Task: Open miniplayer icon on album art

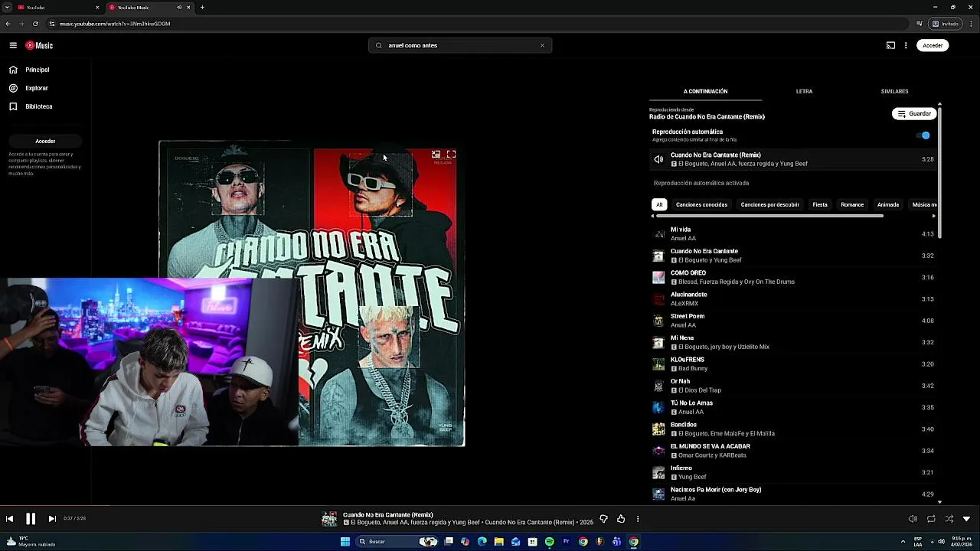Action: (x=436, y=155)
